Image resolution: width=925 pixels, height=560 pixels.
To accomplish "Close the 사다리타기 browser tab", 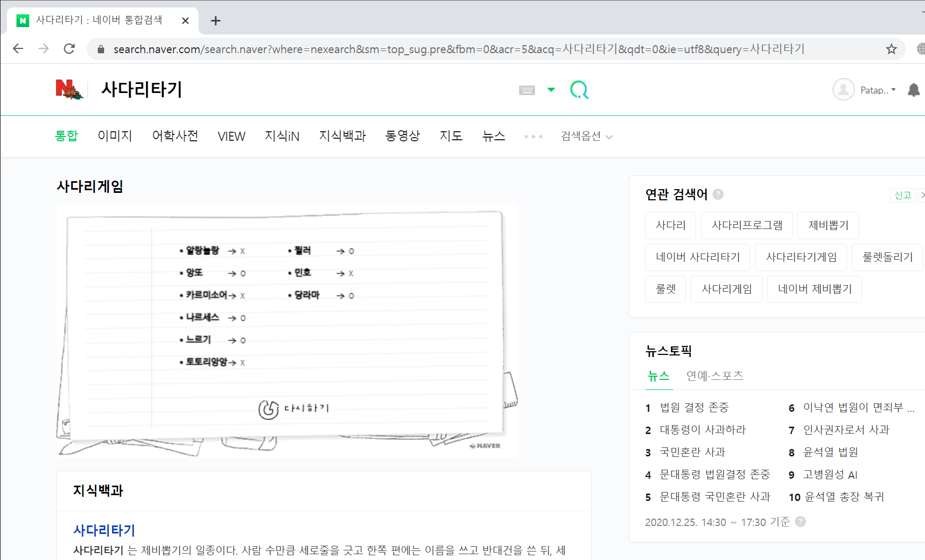I will tap(185, 21).
